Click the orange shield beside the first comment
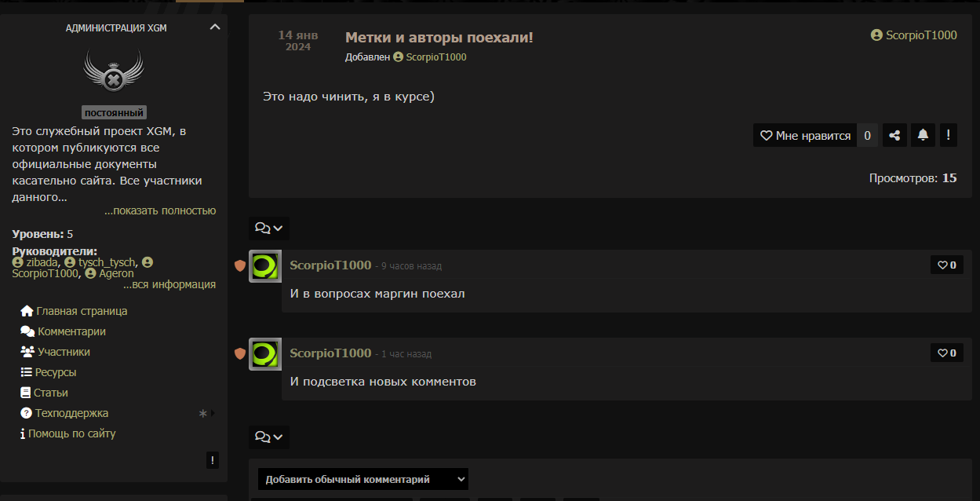The width and height of the screenshot is (980, 501). (240, 265)
